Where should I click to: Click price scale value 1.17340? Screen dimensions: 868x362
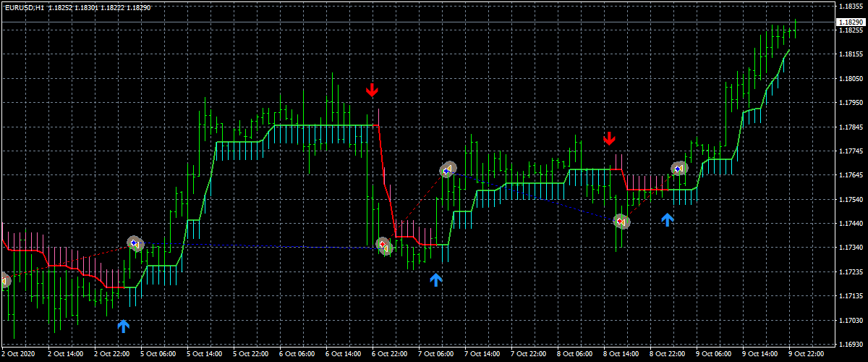click(850, 248)
